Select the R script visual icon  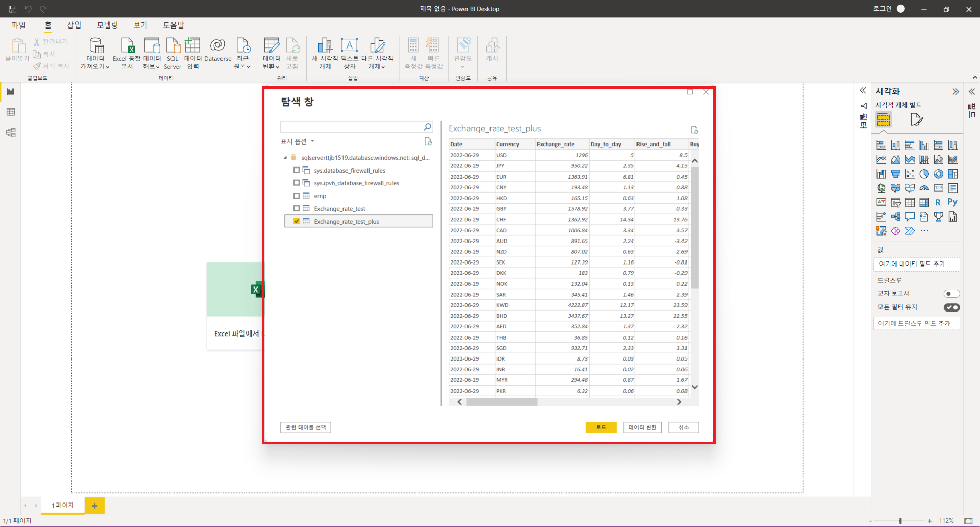click(938, 203)
